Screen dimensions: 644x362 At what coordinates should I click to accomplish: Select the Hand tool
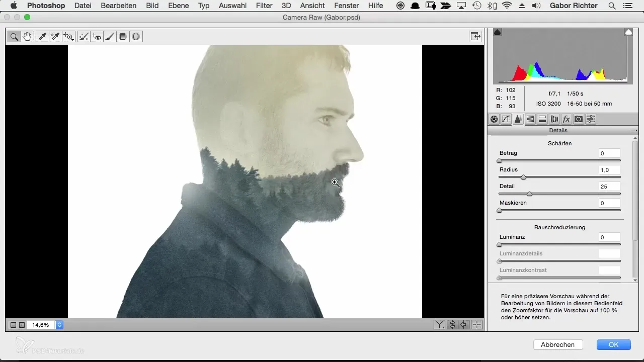click(27, 36)
